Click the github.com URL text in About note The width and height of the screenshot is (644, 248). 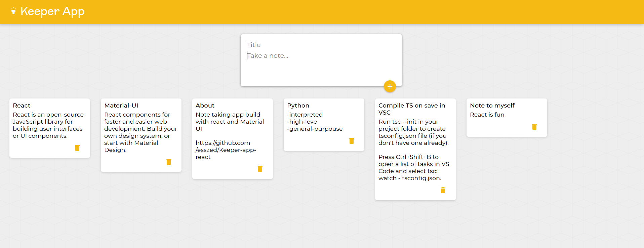coord(226,150)
